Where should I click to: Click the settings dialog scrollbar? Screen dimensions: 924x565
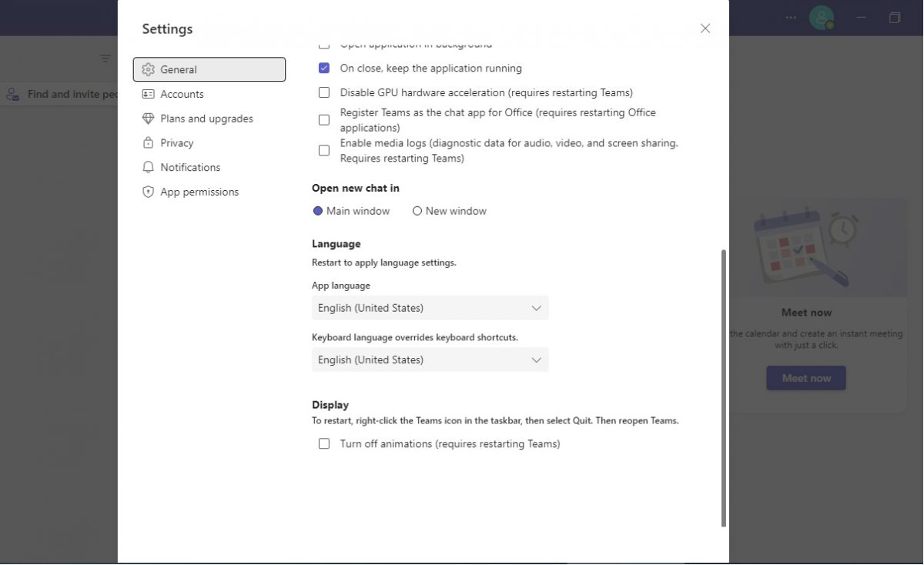pos(722,385)
